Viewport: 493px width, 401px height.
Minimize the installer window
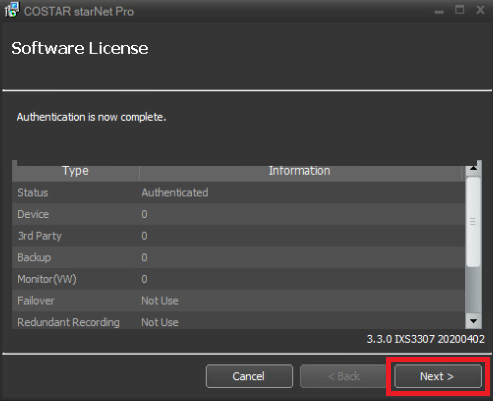[x=439, y=11]
